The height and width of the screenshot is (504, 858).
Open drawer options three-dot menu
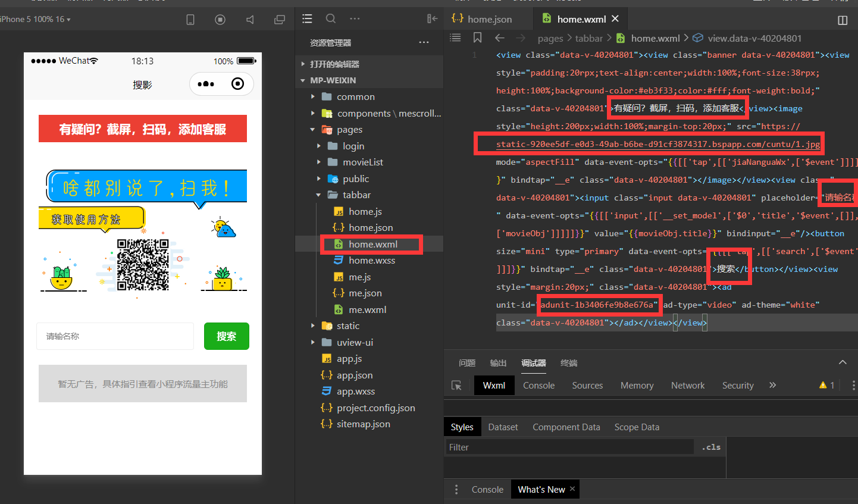[456, 490]
